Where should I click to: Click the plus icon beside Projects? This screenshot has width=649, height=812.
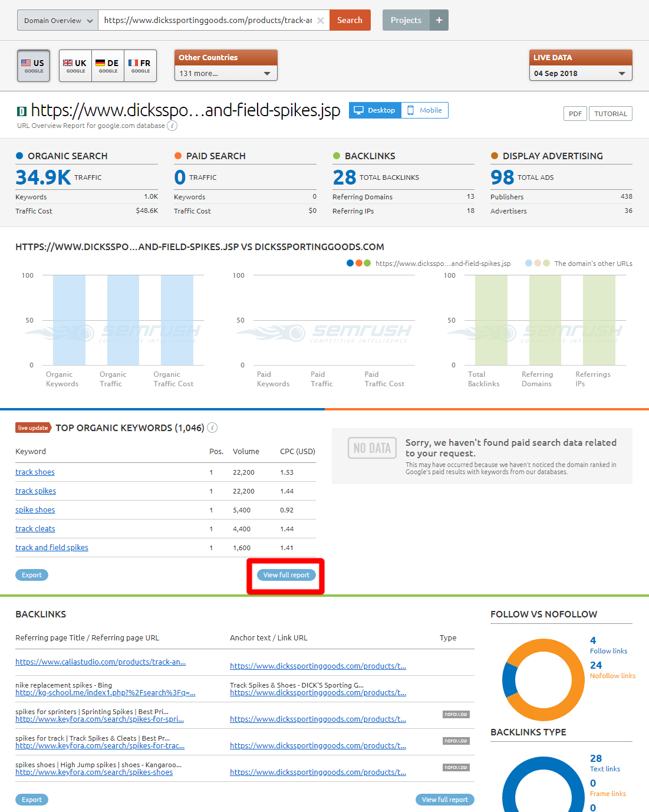point(439,20)
